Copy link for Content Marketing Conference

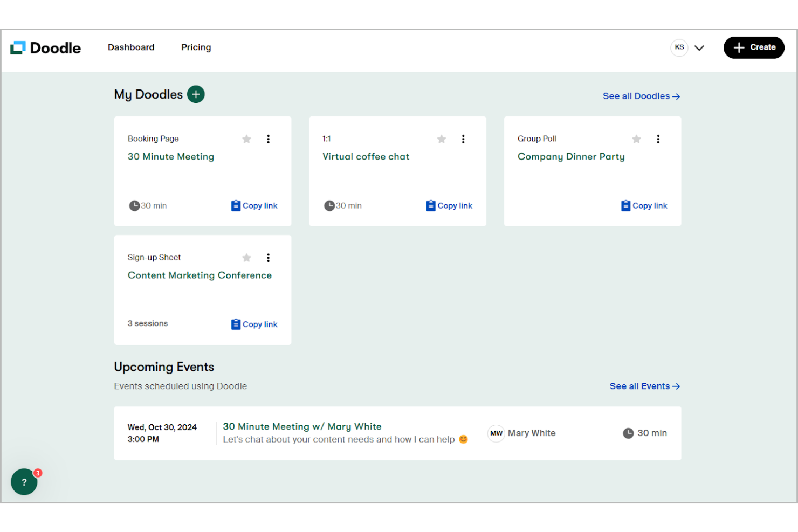(x=254, y=324)
